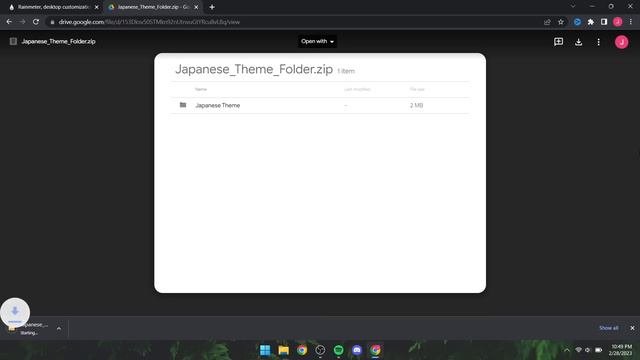The image size is (640, 360).
Task: Check the battery icon in system tray
Action: pos(598,350)
